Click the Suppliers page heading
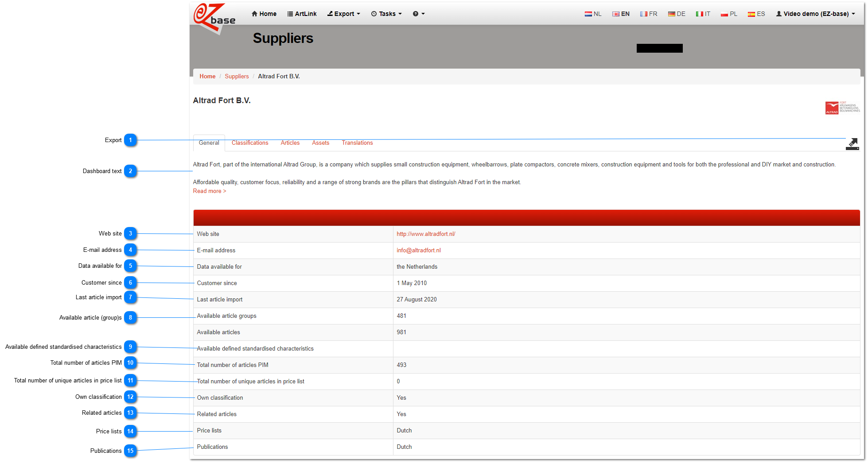The image size is (868, 463). (283, 39)
